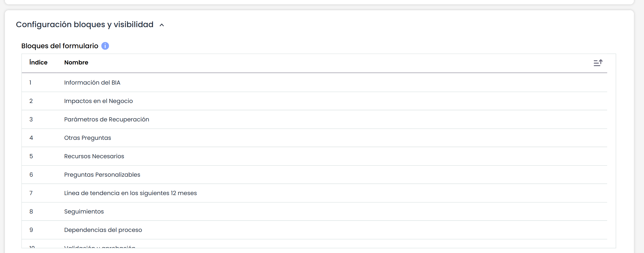Open the Preguntas Personalizables row
The width and height of the screenshot is (644, 253).
click(x=314, y=175)
